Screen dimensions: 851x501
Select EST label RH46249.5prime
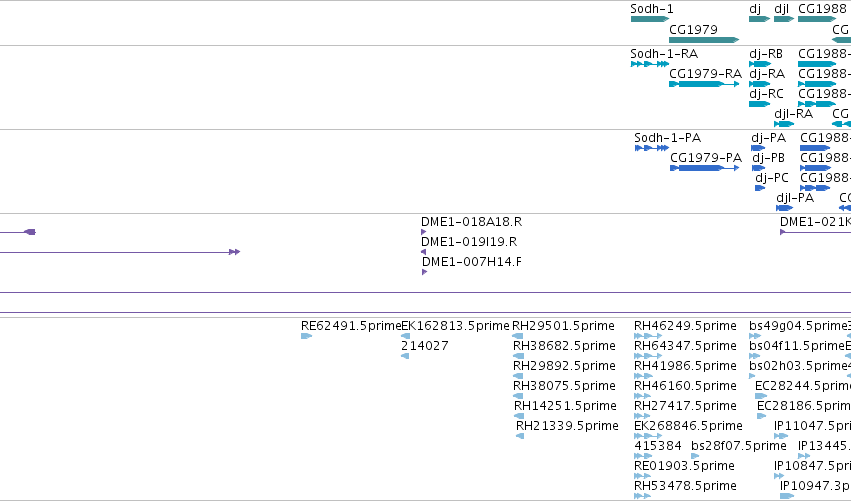tap(685, 326)
